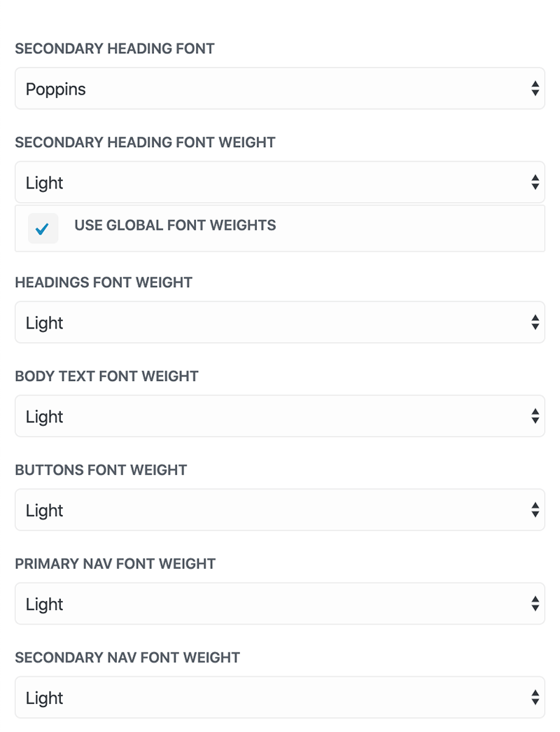
Task: Click the Secondary Nav Font Weight label
Action: pyautogui.click(x=127, y=657)
